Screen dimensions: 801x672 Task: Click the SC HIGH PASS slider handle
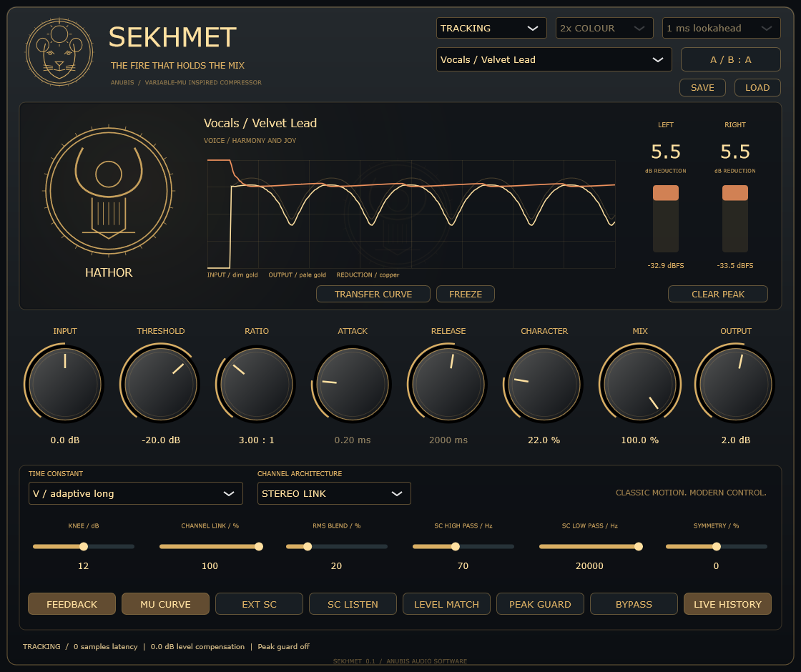[x=455, y=546]
